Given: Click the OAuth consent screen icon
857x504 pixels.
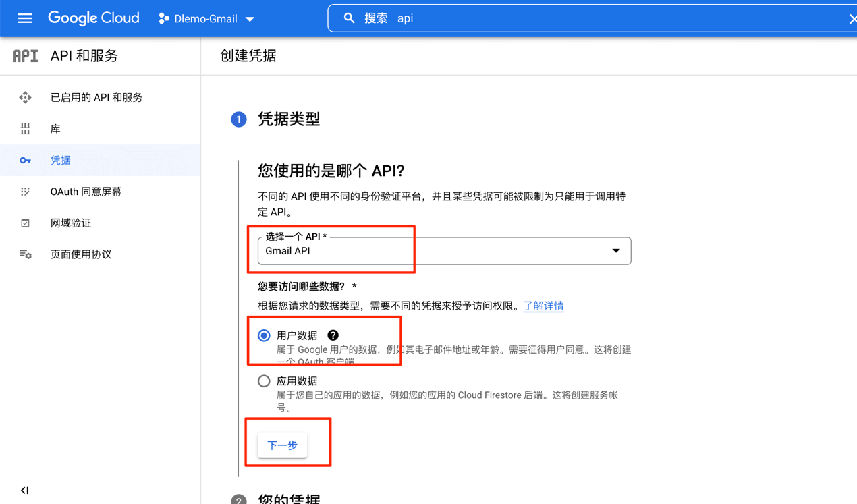Looking at the screenshot, I should coord(25,192).
